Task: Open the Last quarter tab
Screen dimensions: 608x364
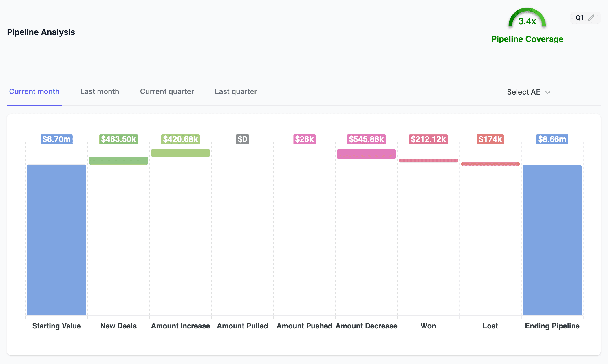Action: [x=236, y=91]
